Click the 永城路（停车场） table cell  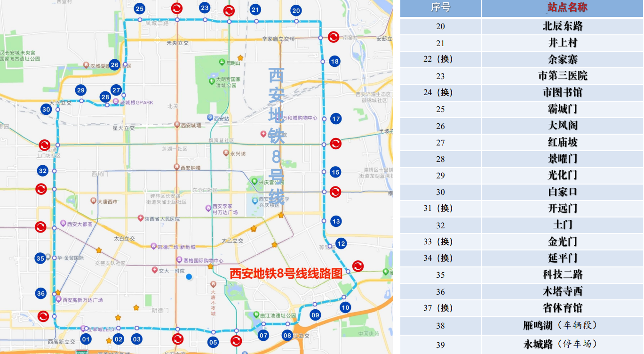[x=563, y=344]
